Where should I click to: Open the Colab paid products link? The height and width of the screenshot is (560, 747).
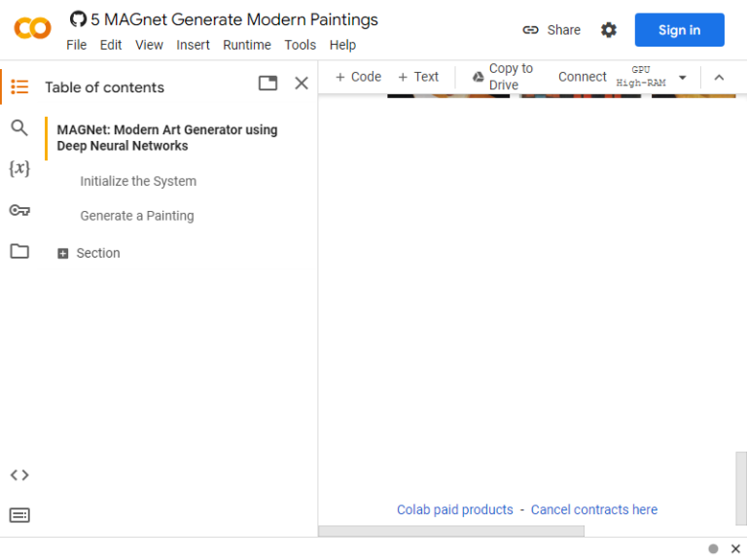coord(455,509)
